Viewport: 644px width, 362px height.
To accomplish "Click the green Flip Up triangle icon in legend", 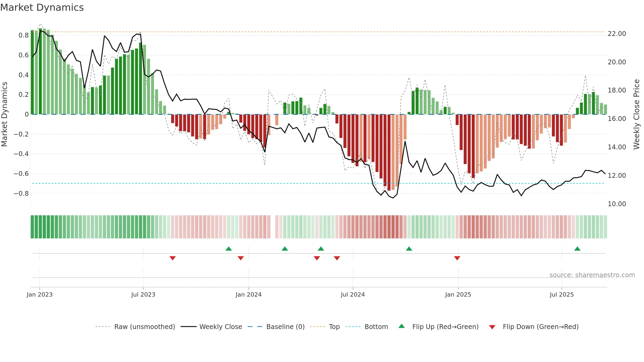I will point(402,326).
